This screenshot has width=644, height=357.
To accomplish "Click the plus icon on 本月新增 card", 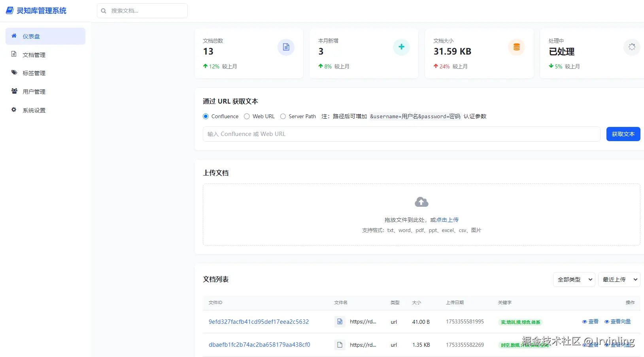I will (x=401, y=47).
